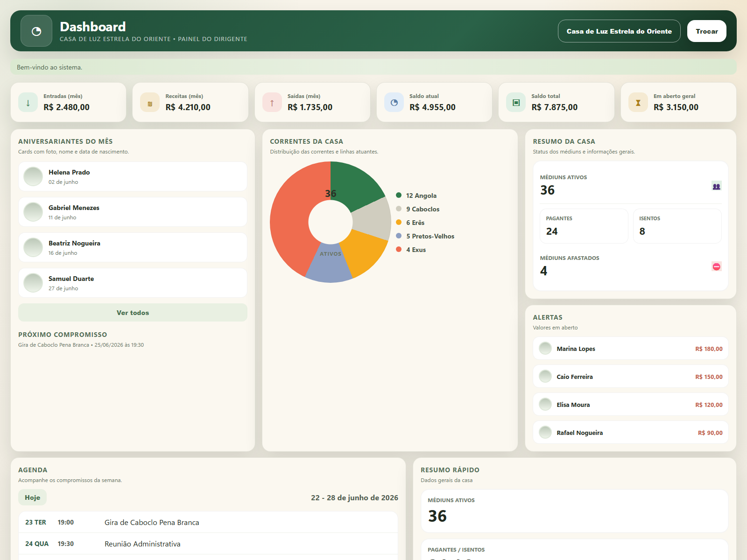Click the Bem-vindo ao sistema banner
This screenshot has height=560, width=747.
coord(373,67)
